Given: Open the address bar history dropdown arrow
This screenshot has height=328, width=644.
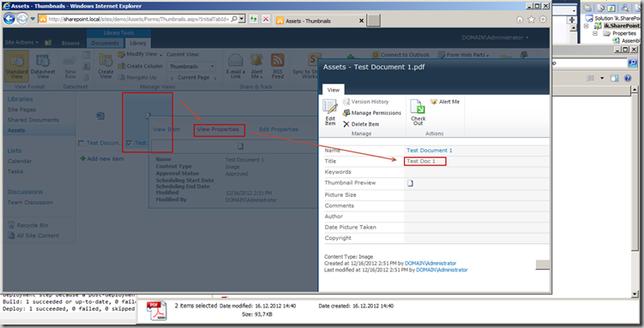Looking at the screenshot, I should coord(243,19).
